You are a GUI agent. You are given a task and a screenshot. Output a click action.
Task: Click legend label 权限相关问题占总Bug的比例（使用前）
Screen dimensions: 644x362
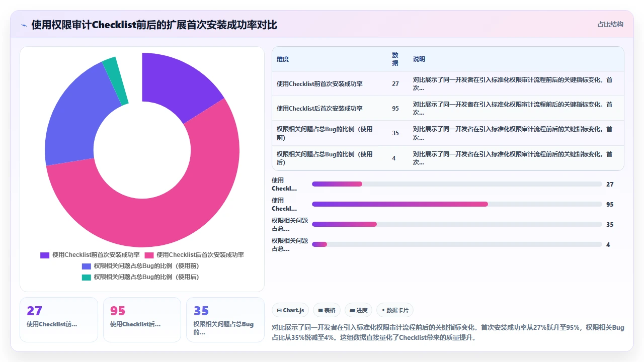(x=146, y=266)
